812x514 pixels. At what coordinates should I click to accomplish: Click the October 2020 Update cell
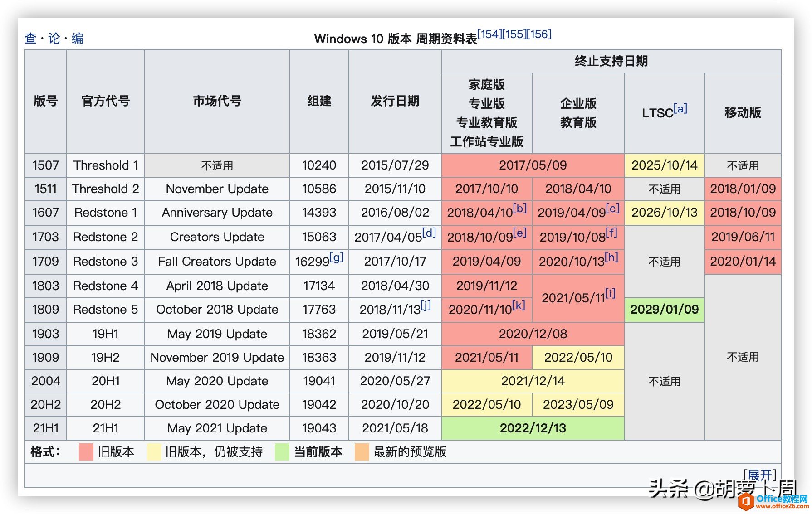[217, 405]
